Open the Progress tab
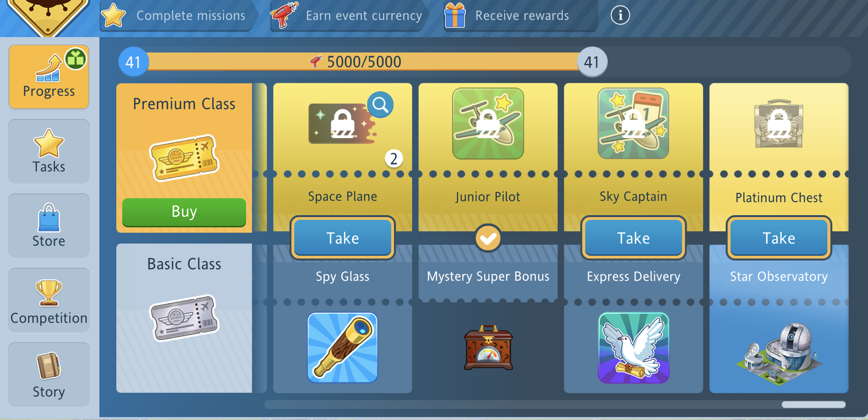 pos(49,76)
